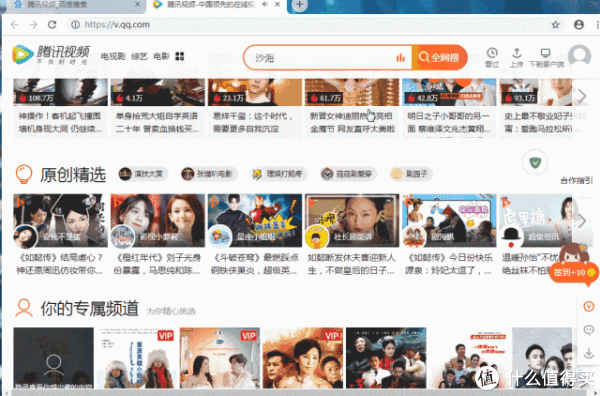Open the 电影 navigation item
Viewport: 600px width, 396px height.
click(x=161, y=56)
